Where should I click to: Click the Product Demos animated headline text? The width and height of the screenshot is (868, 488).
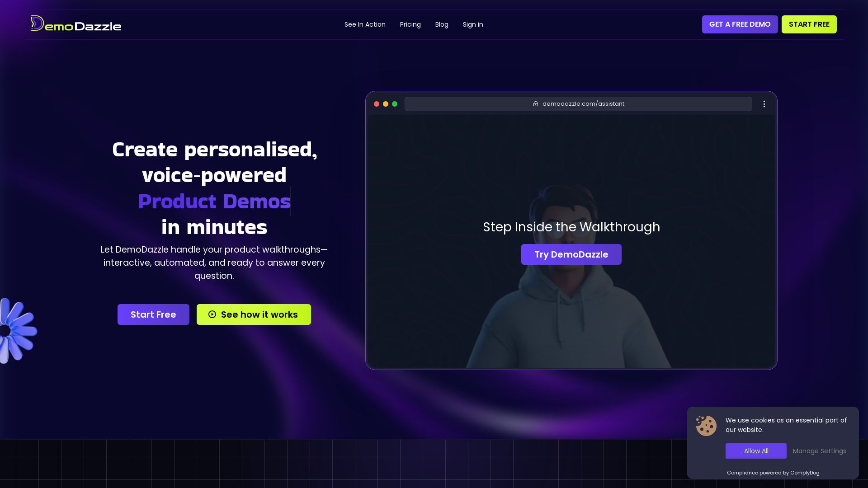click(x=214, y=201)
